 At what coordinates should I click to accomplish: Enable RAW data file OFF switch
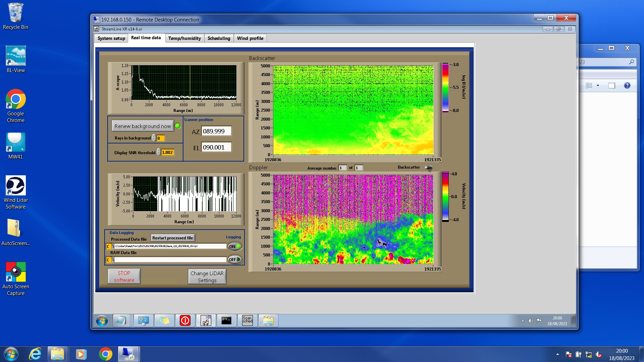235,259
